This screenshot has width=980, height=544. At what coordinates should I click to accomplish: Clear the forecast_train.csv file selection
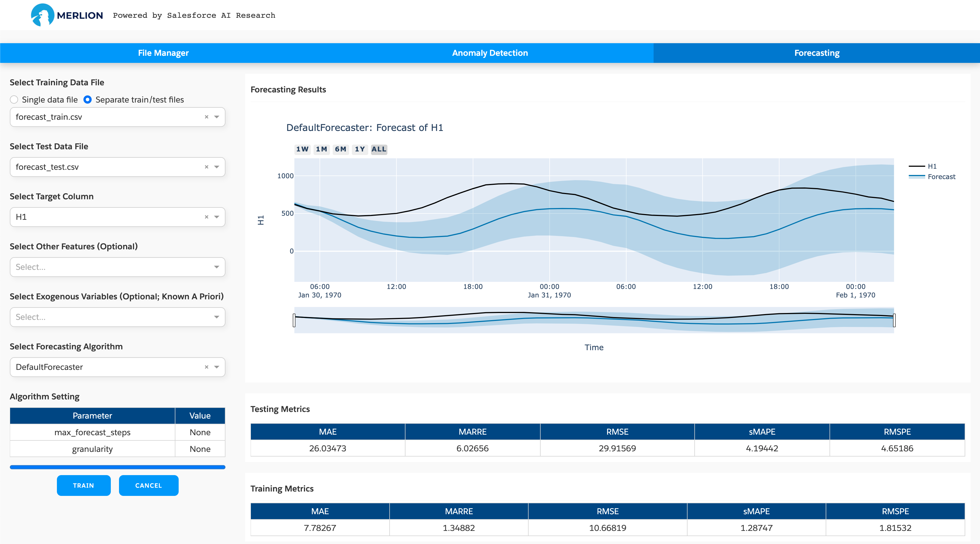tap(207, 116)
